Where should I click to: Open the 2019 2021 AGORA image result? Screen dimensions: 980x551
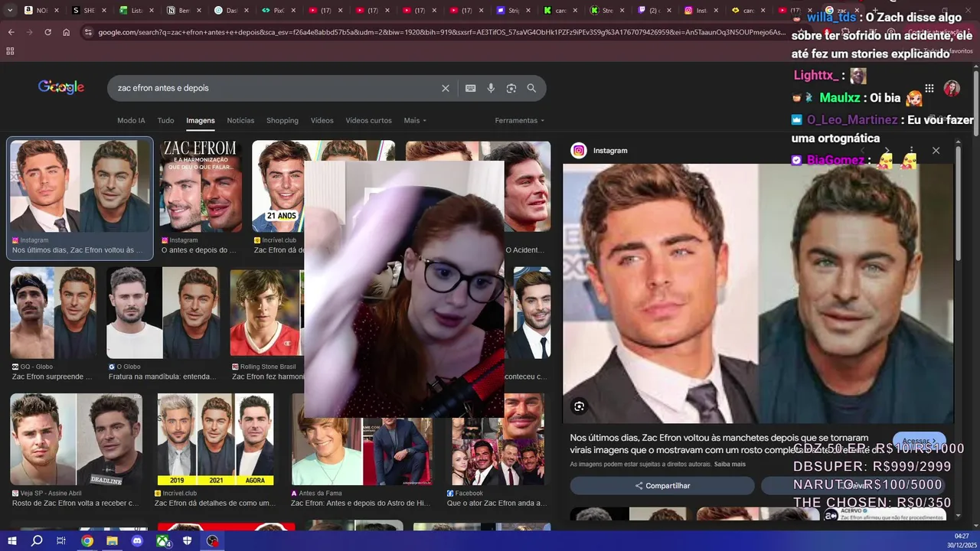215,439
